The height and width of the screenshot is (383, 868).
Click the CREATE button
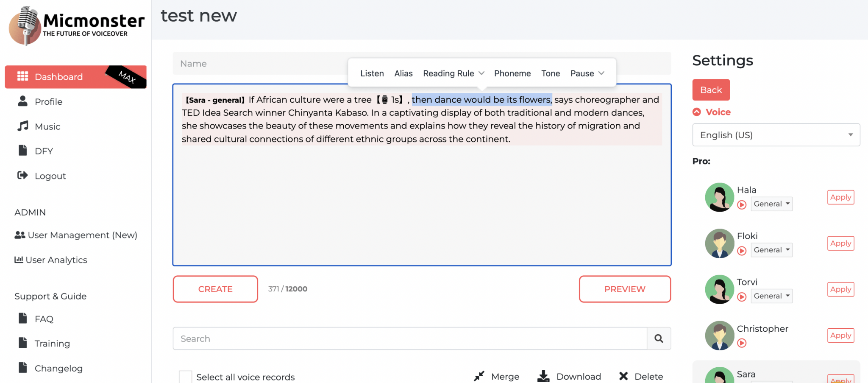(215, 289)
